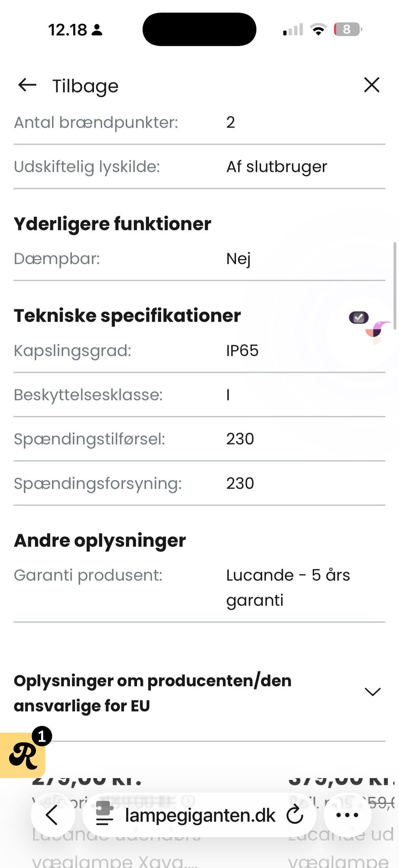Tap the back arrow beside Tilbage
This screenshot has width=399, height=868.
click(27, 85)
